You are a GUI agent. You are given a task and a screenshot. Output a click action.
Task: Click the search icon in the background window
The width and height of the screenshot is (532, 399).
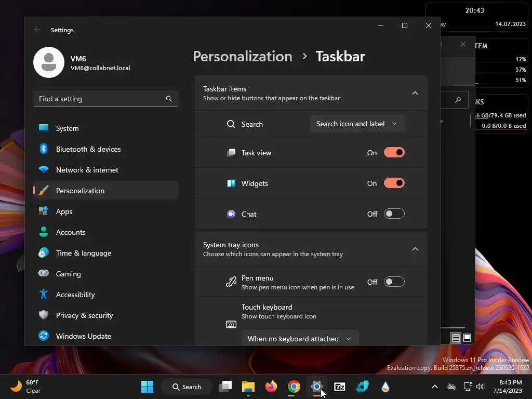point(458,100)
